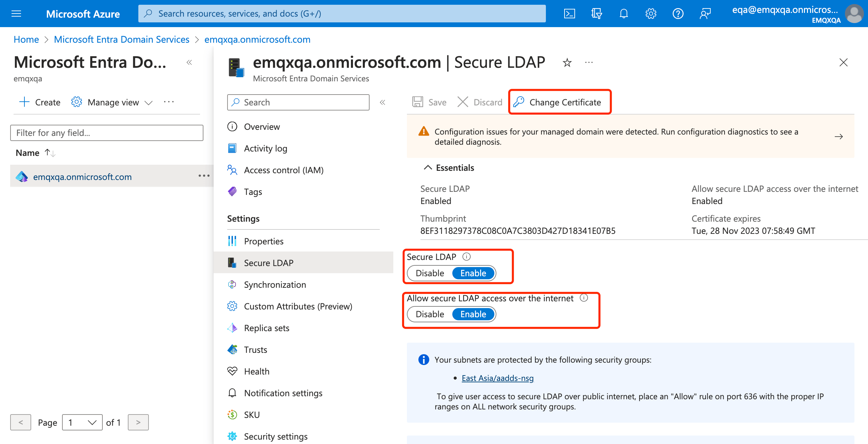
Task: Open the Help panel
Action: [x=678, y=14]
